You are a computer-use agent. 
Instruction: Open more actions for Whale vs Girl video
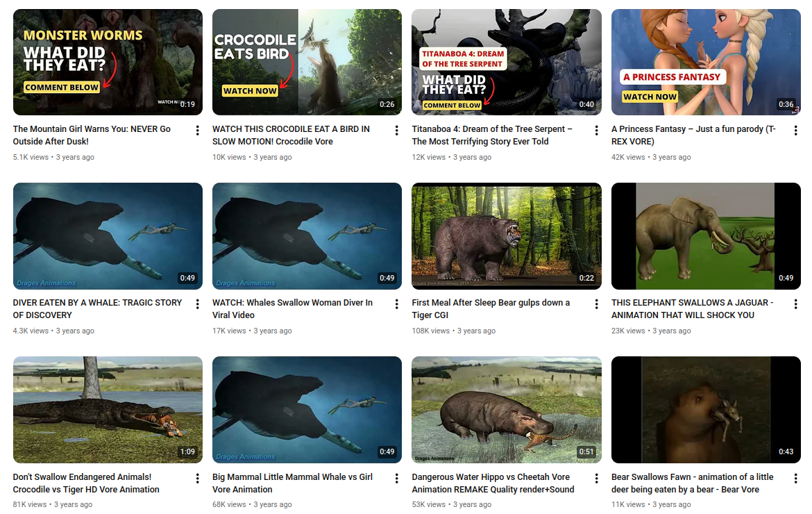pos(397,479)
